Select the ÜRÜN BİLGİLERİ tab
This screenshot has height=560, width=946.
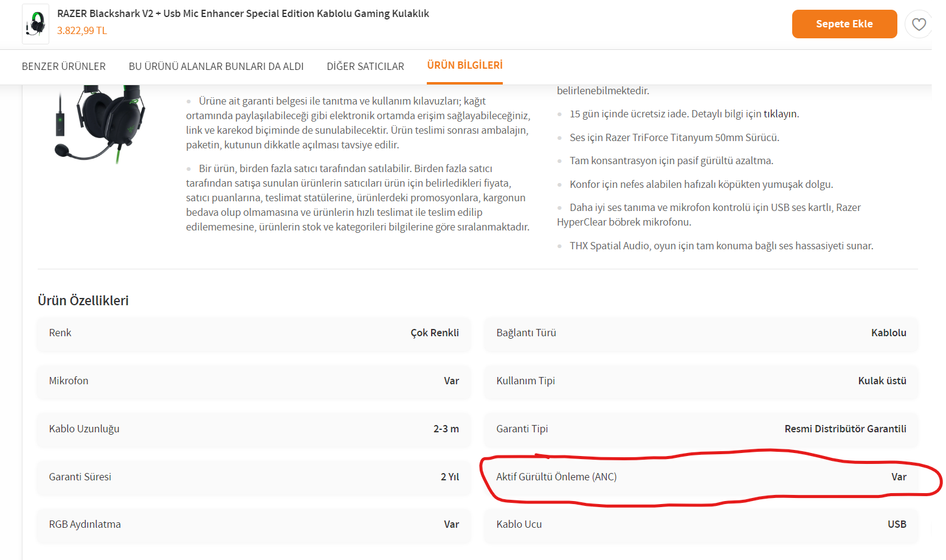tap(465, 65)
